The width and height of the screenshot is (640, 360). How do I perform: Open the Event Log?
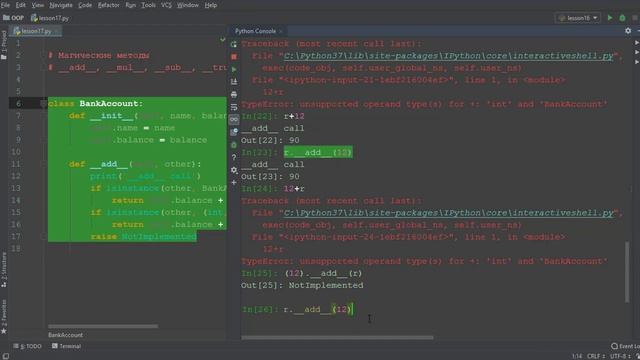[x=625, y=346]
